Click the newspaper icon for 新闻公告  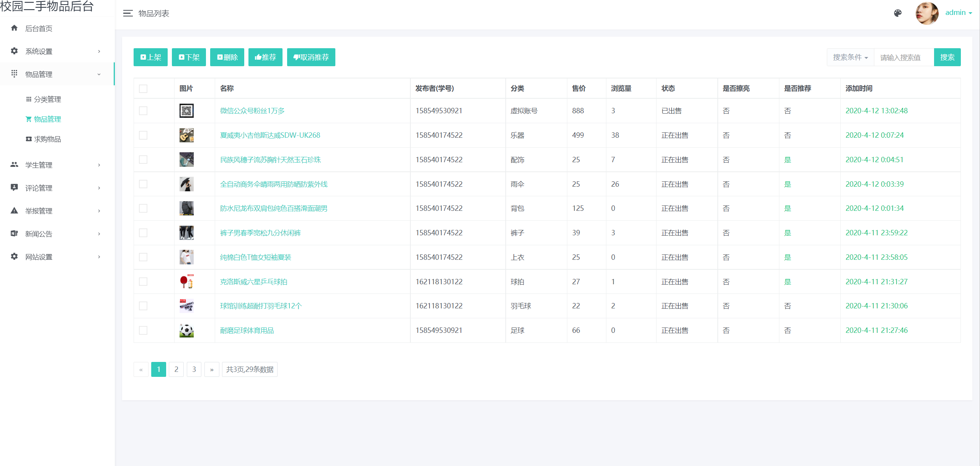[x=15, y=233]
